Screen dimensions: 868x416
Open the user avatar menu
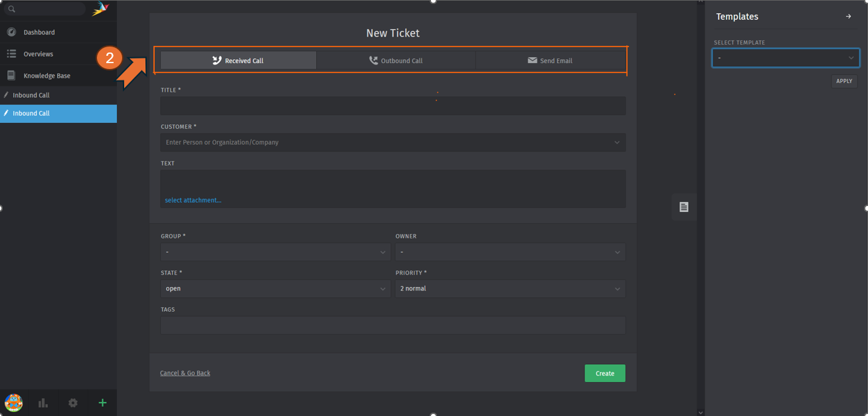tap(14, 403)
